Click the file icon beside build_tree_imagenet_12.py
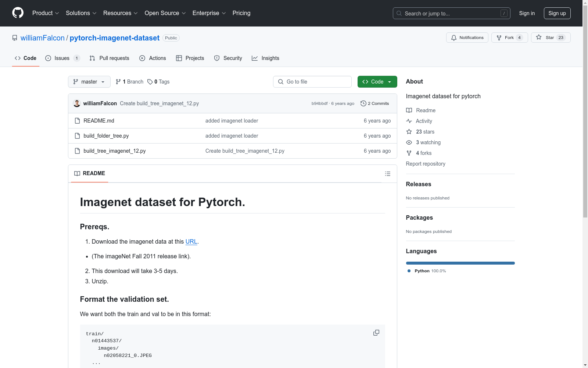 [x=77, y=151]
